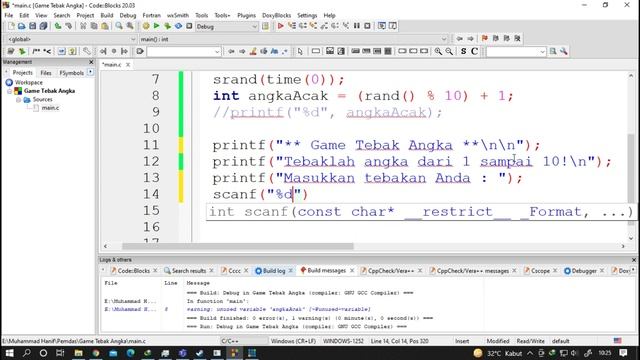The width and height of the screenshot is (640, 360).
Task: Toggle the bookmark flag icon
Action: pyautogui.click(x=484, y=38)
